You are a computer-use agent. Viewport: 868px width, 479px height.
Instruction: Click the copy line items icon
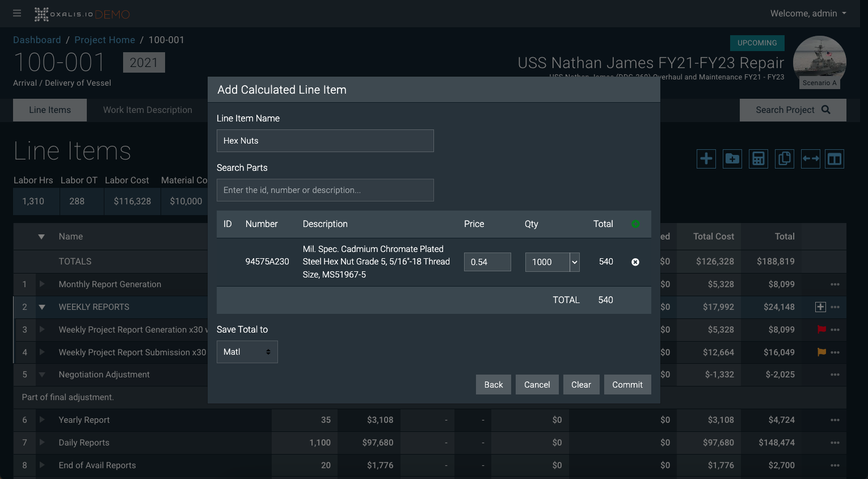[x=784, y=159]
